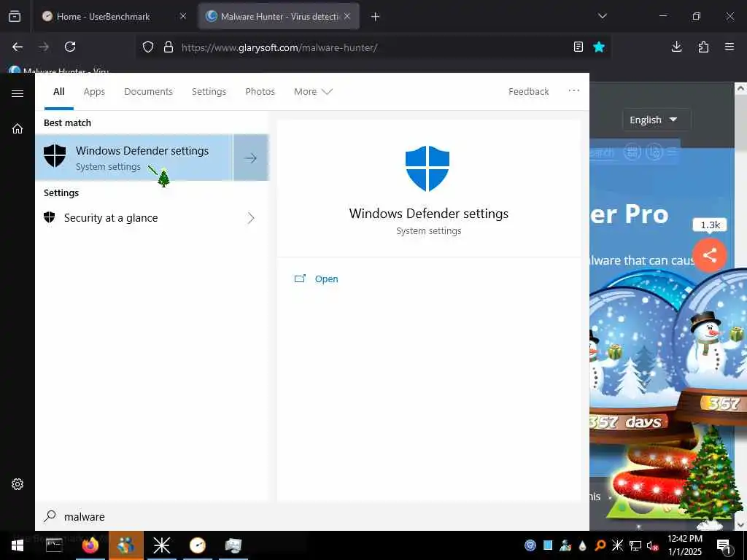Screen dimensions: 747x560
Task: Expand Security at a glance chevron
Action: 251,218
